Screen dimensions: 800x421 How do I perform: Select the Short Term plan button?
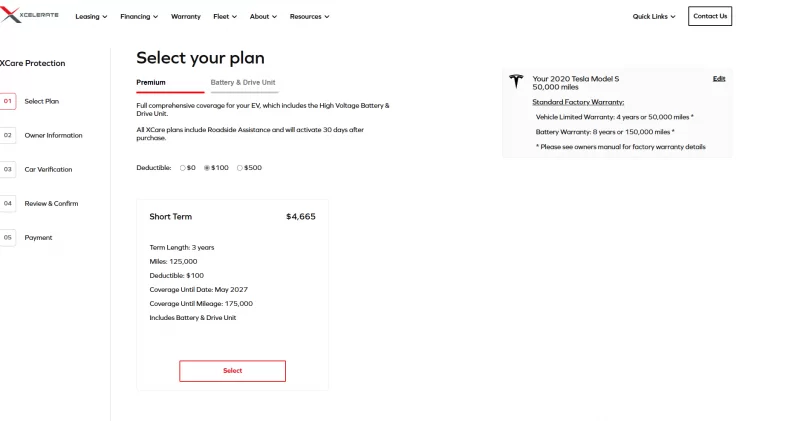(x=232, y=371)
